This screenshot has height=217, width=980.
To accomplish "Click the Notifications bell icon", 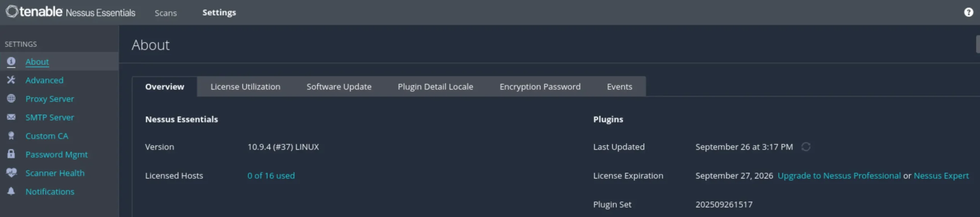I will [x=11, y=191].
